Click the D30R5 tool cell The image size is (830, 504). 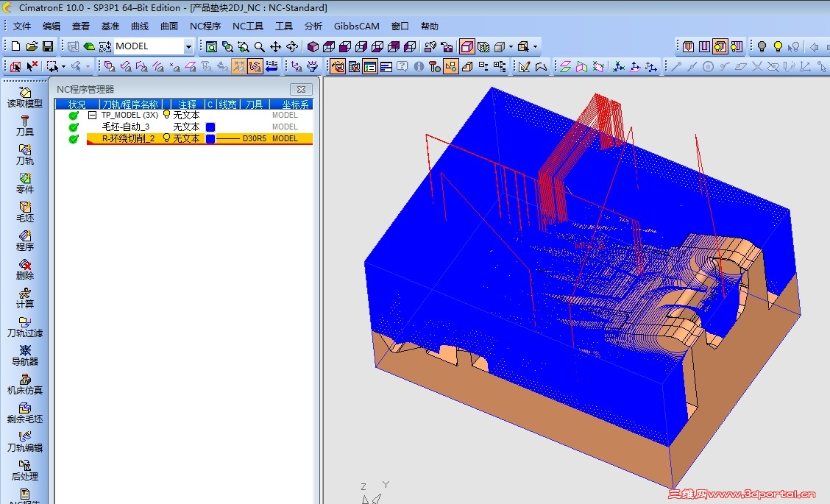pos(254,138)
